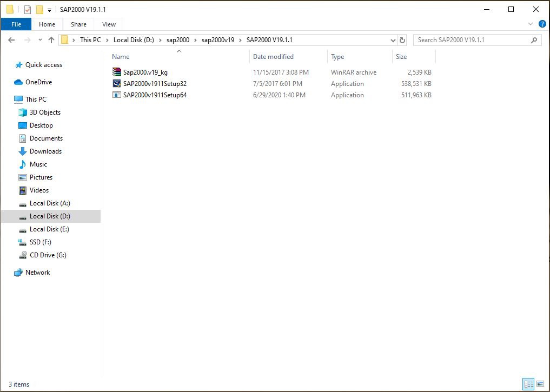Expand the chevron after This PC breadcrumb
550x392 pixels.
point(107,41)
